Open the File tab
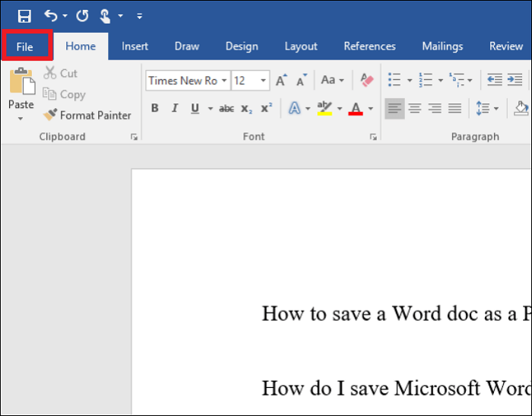This screenshot has width=532, height=416. point(25,46)
